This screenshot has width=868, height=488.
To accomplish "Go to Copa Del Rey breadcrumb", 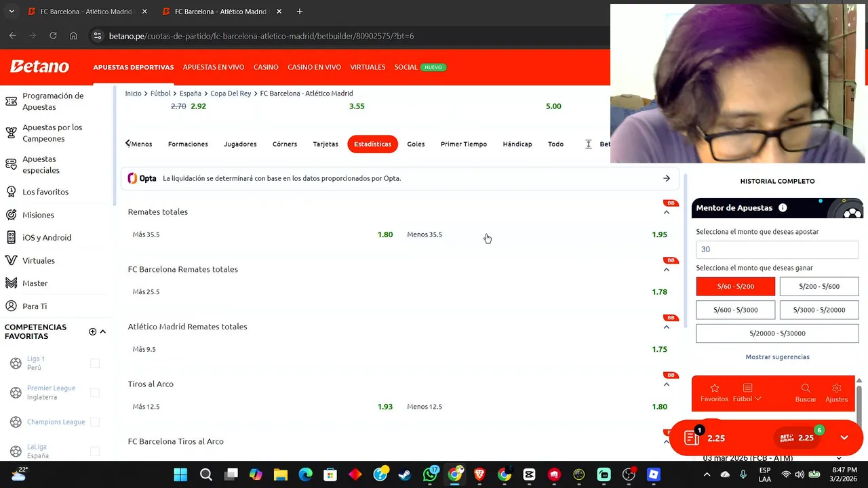I will click(231, 94).
